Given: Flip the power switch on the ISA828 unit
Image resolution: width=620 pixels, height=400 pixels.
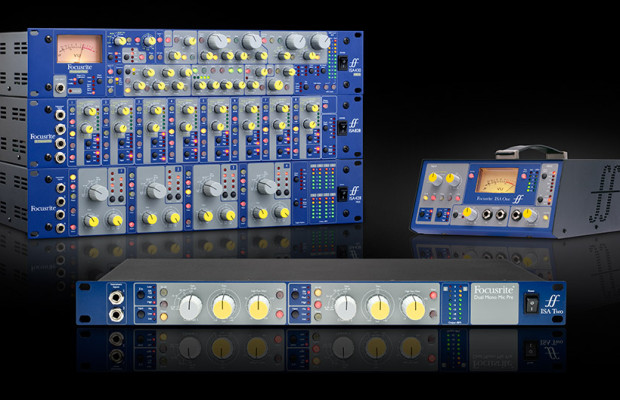Looking at the screenshot, I should point(343,127).
